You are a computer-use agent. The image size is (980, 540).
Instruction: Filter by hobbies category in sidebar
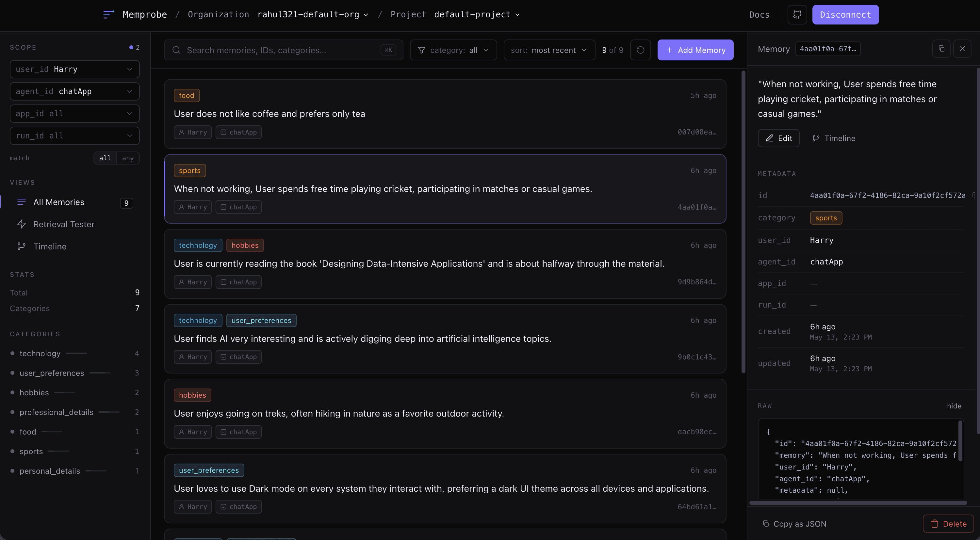coord(74,392)
